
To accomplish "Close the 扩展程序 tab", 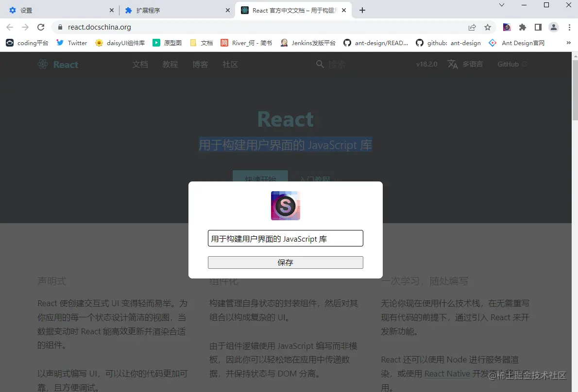I will [228, 10].
